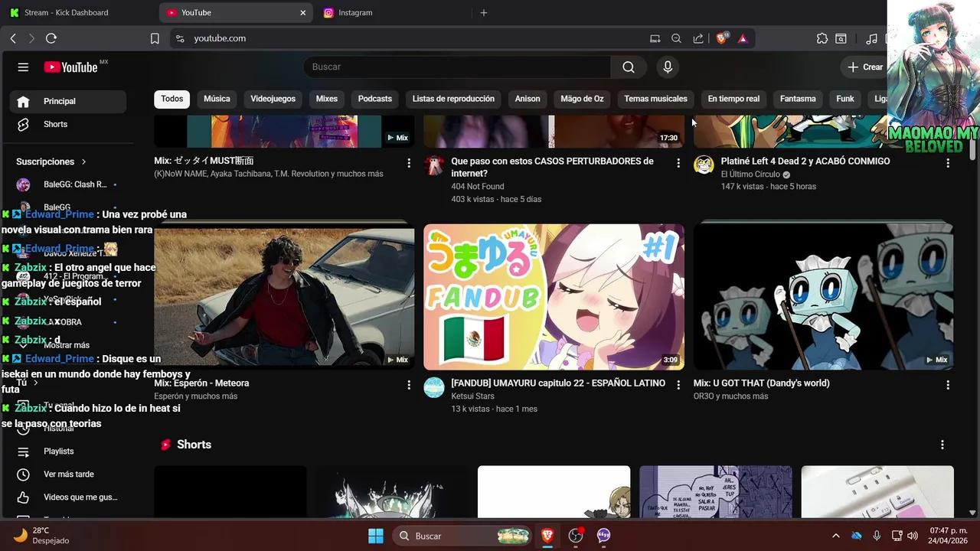Click the taskbar Buscar search box
Viewport: 980px width, 551px height.
coord(463,536)
